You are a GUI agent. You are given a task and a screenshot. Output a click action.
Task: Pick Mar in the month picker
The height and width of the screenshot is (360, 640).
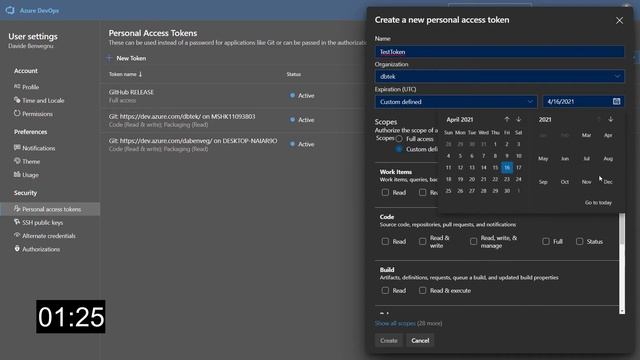(x=587, y=135)
